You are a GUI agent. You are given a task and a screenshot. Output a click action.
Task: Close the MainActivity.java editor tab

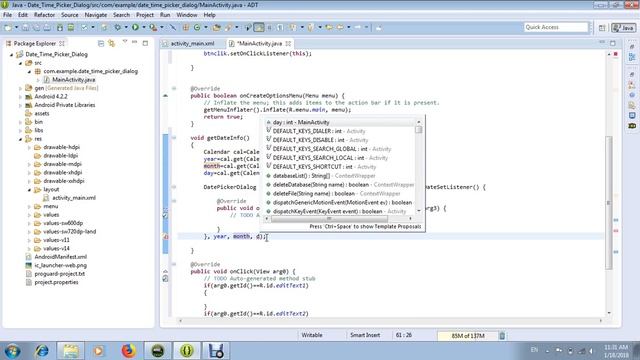click(288, 43)
